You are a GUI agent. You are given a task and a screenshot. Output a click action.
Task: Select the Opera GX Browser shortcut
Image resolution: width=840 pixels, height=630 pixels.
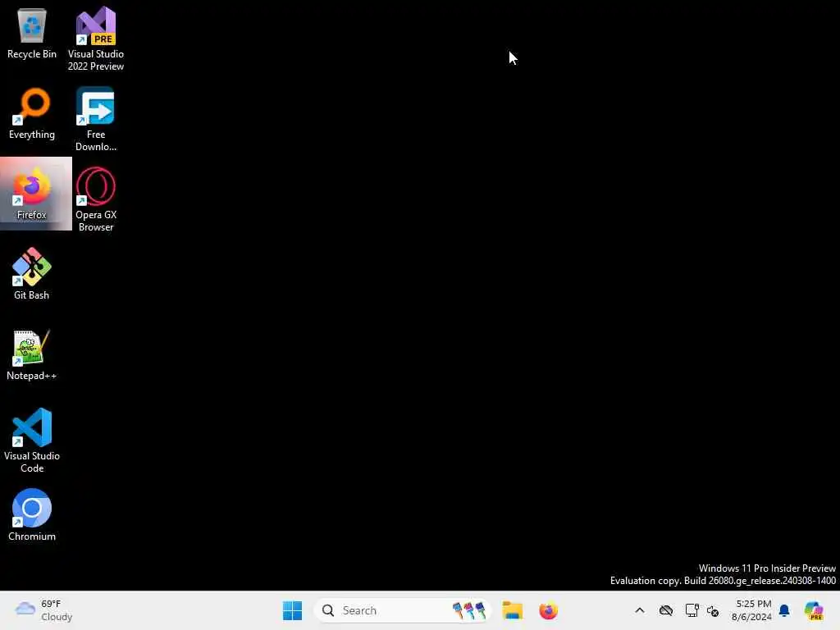coord(96,199)
